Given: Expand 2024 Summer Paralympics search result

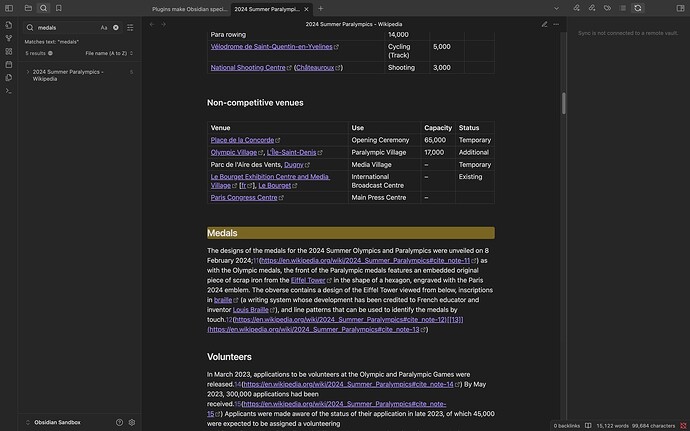Looking at the screenshot, I should (x=27, y=72).
